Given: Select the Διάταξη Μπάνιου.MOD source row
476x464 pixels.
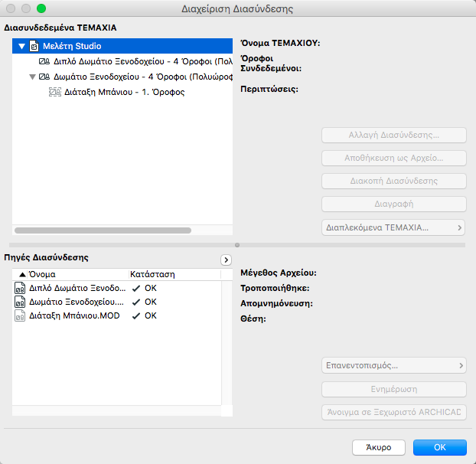Looking at the screenshot, I should 117,315.
